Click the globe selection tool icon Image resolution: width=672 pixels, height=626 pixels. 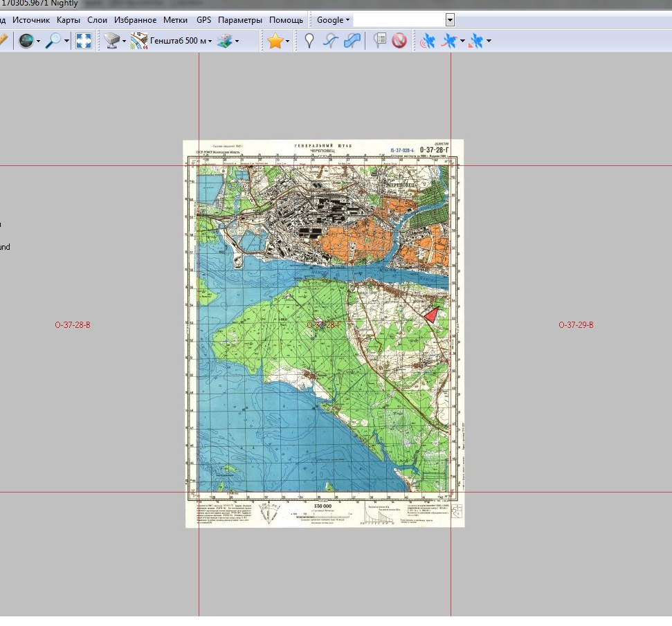pos(26,42)
